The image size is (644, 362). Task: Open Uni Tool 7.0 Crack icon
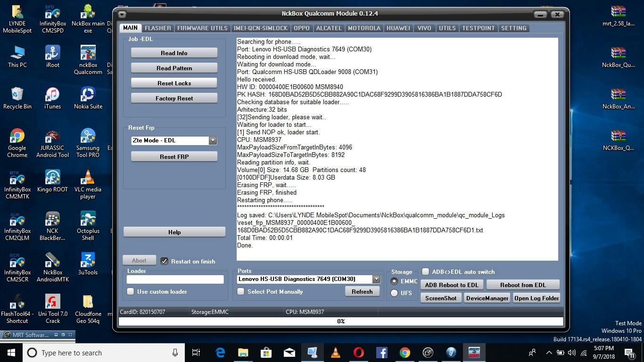click(53, 309)
